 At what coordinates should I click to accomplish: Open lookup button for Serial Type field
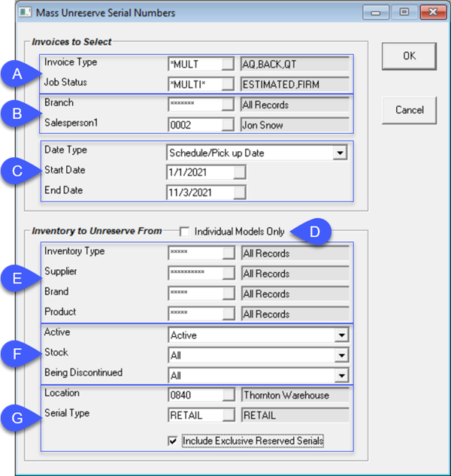229,415
